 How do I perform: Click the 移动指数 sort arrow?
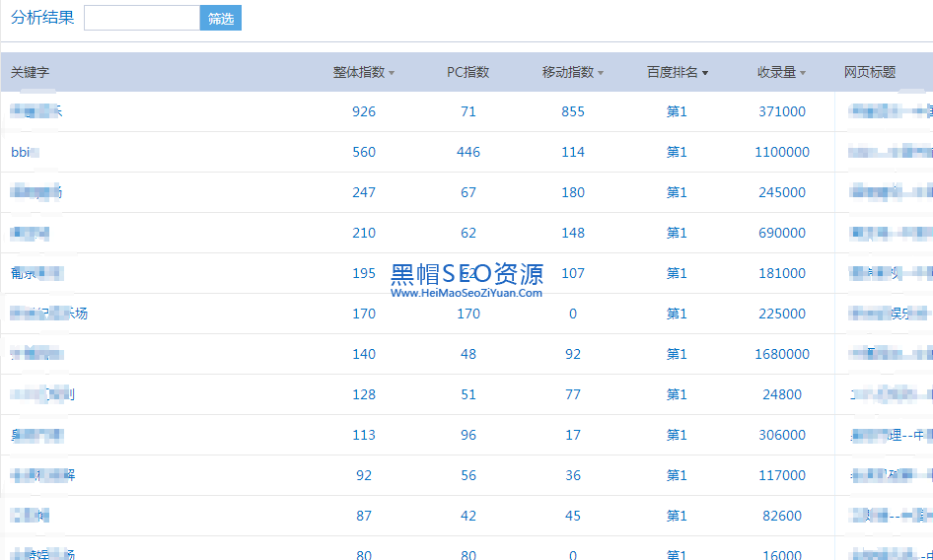(x=601, y=73)
